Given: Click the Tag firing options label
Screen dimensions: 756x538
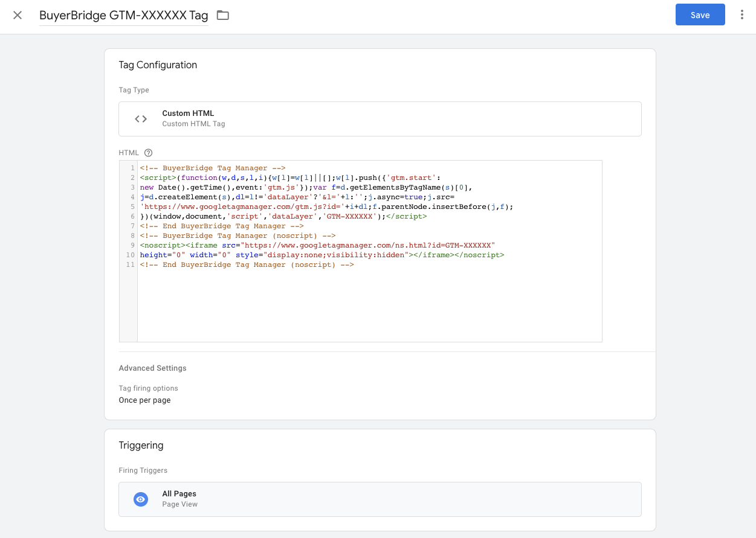Looking at the screenshot, I should [148, 388].
